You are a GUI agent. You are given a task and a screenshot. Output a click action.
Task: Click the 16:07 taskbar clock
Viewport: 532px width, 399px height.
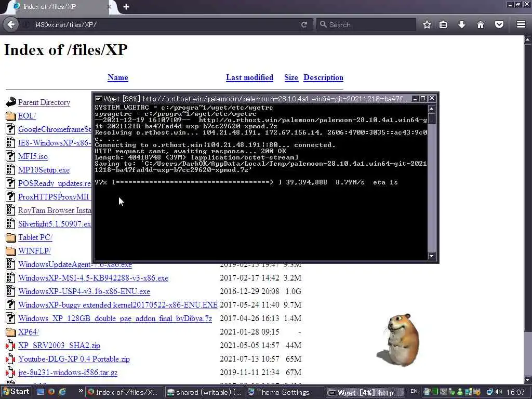(515, 393)
